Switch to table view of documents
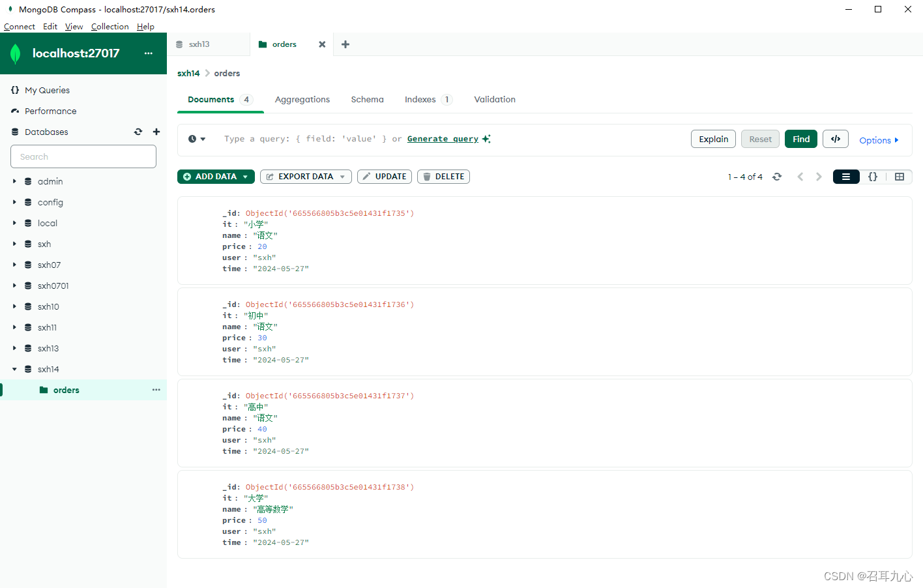The image size is (923, 588). (900, 177)
